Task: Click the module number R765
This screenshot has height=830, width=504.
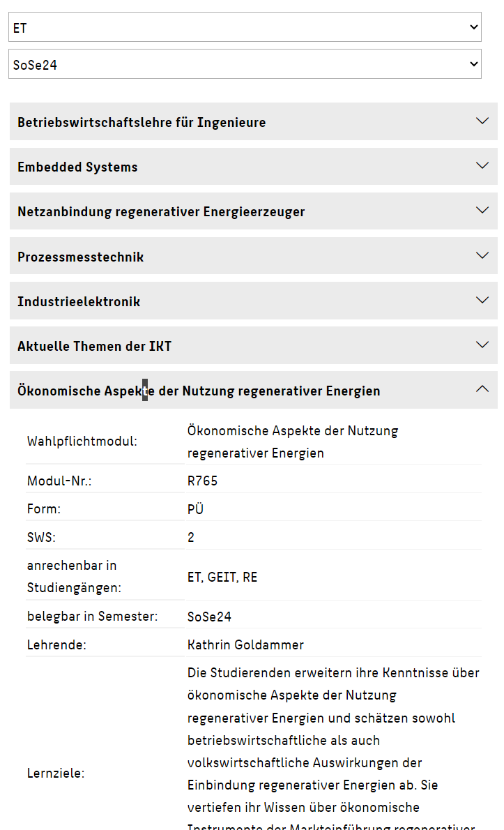Action: click(203, 481)
